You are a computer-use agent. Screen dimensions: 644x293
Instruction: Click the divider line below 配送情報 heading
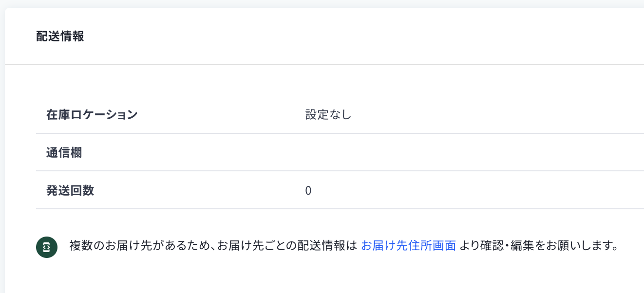point(324,64)
